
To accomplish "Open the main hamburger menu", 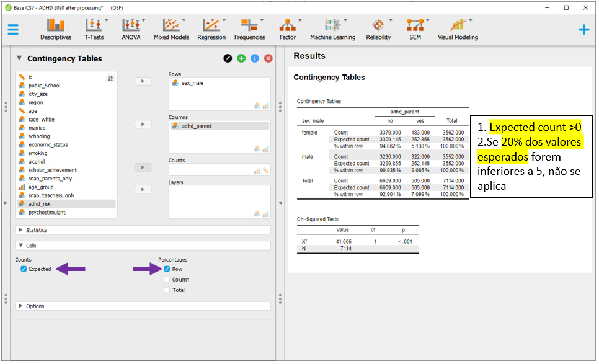I will (13, 29).
